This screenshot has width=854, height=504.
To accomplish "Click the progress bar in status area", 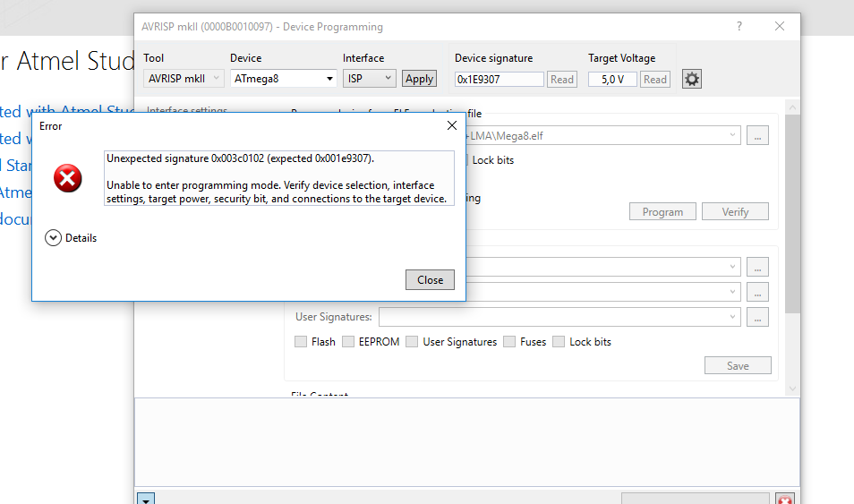I will pos(695,499).
